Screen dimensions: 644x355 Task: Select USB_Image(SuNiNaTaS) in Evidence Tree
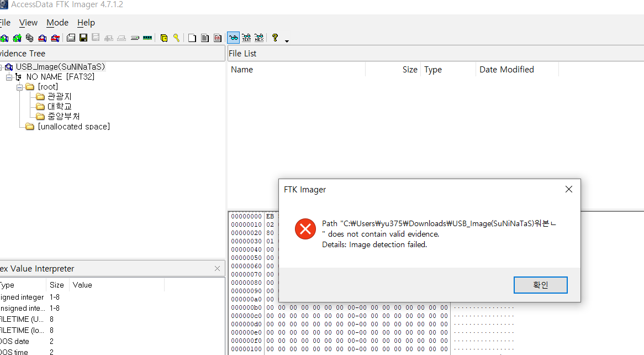click(60, 67)
